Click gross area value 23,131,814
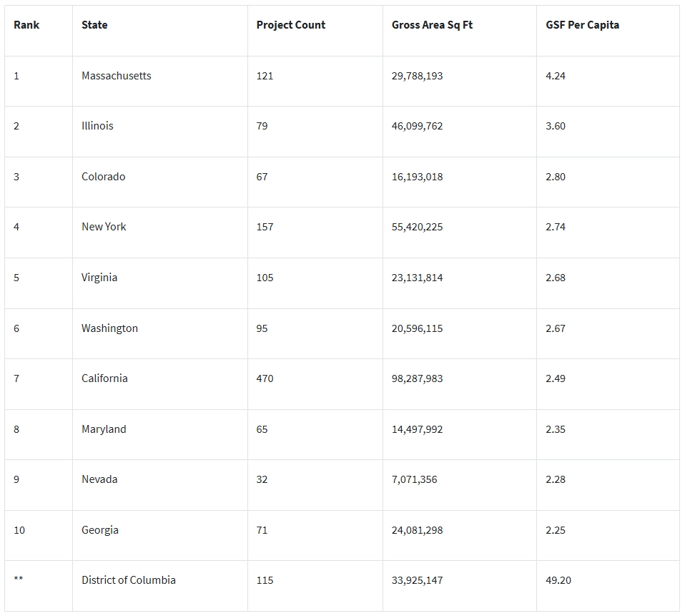 (417, 278)
